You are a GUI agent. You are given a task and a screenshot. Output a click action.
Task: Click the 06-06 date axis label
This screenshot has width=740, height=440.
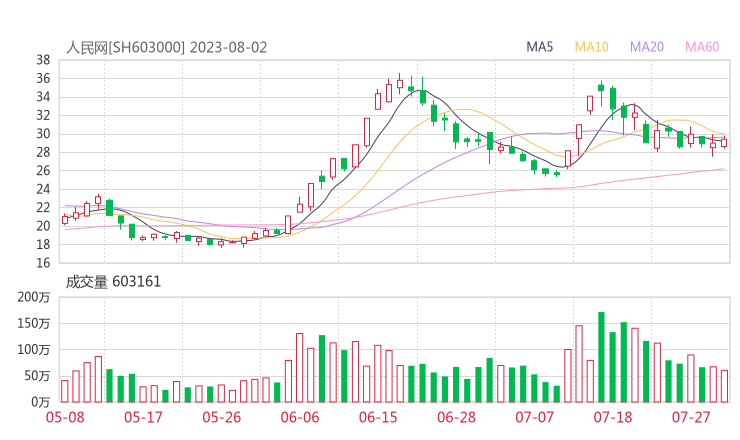(x=300, y=417)
